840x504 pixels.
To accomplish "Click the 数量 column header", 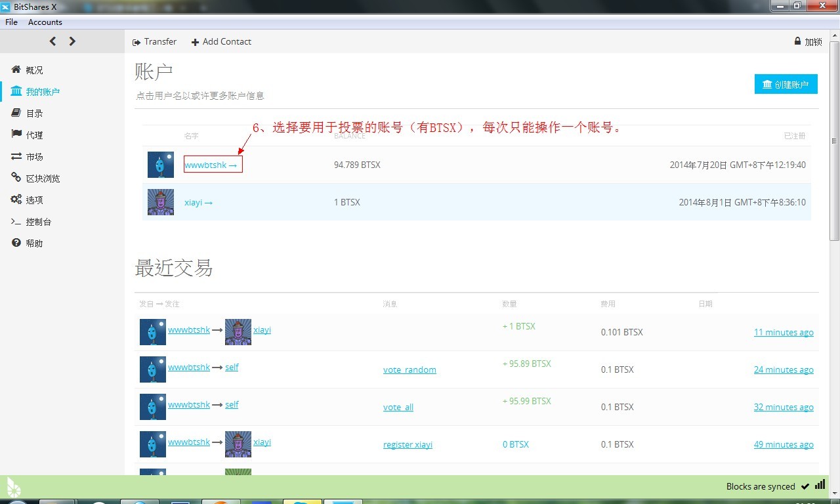I will pos(510,304).
